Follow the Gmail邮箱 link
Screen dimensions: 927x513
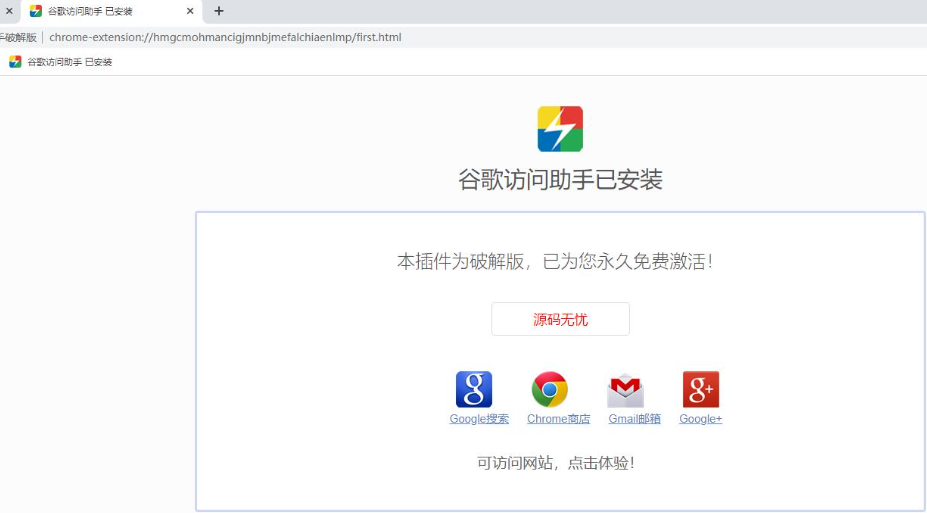634,418
